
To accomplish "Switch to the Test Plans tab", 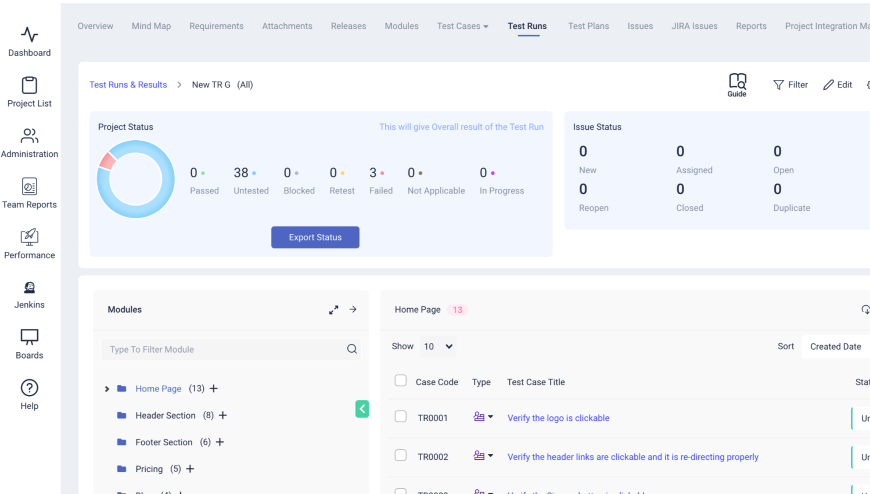I will [x=588, y=26].
